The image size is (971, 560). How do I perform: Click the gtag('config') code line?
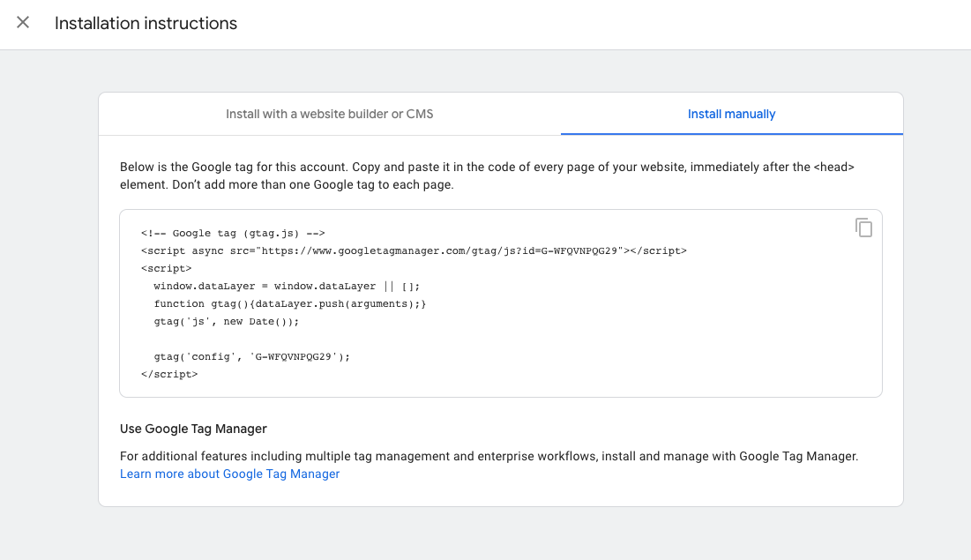click(x=252, y=357)
